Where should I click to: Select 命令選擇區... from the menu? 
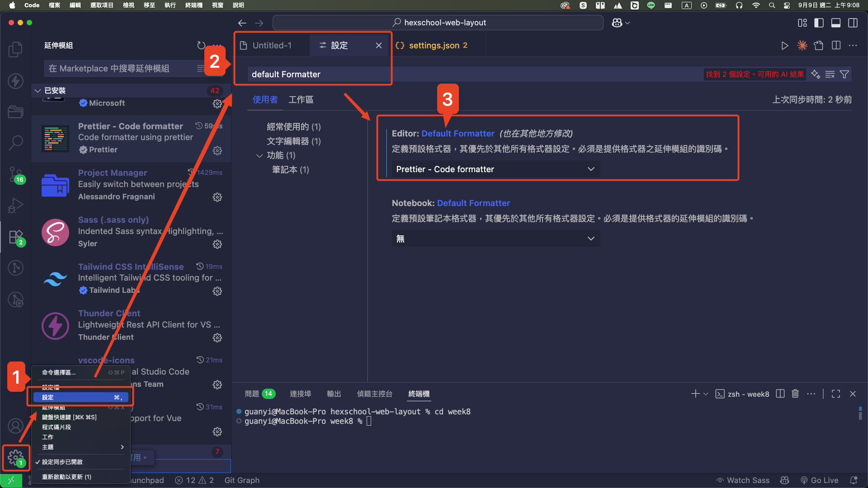[x=80, y=372]
